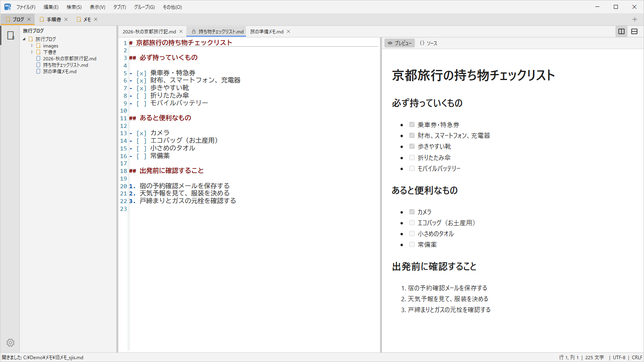Viewport: 644px width, 362px height.
Task: Close the メモ group tab
Action: tap(96, 19)
